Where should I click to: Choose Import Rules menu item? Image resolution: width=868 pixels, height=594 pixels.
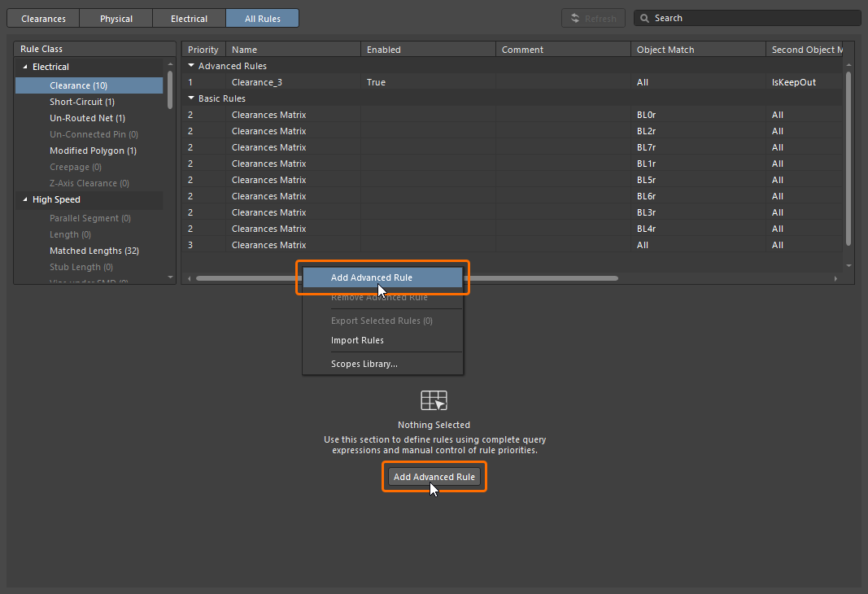point(382,340)
